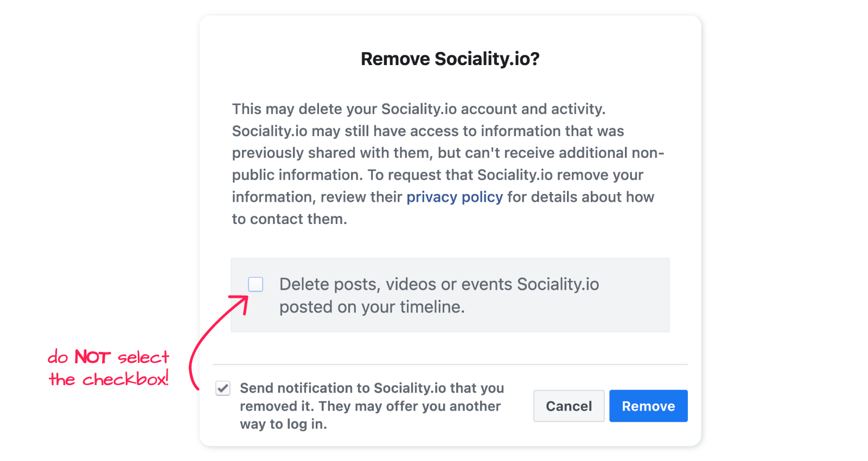
Task: Click the bold word "NOT" in the red note
Action: (93, 357)
